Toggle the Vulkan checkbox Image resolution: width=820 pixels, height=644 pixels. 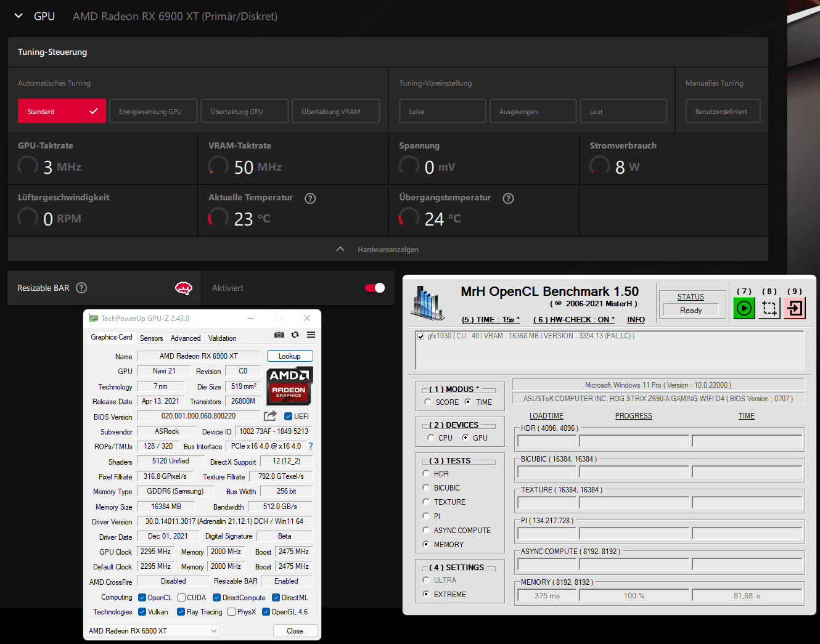(142, 612)
